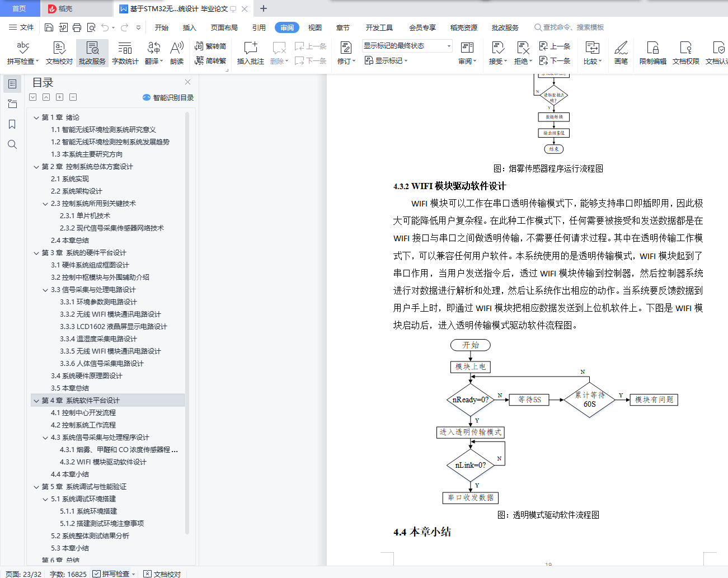Go to the 首页 home tab
The height and width of the screenshot is (578, 728).
19,8
